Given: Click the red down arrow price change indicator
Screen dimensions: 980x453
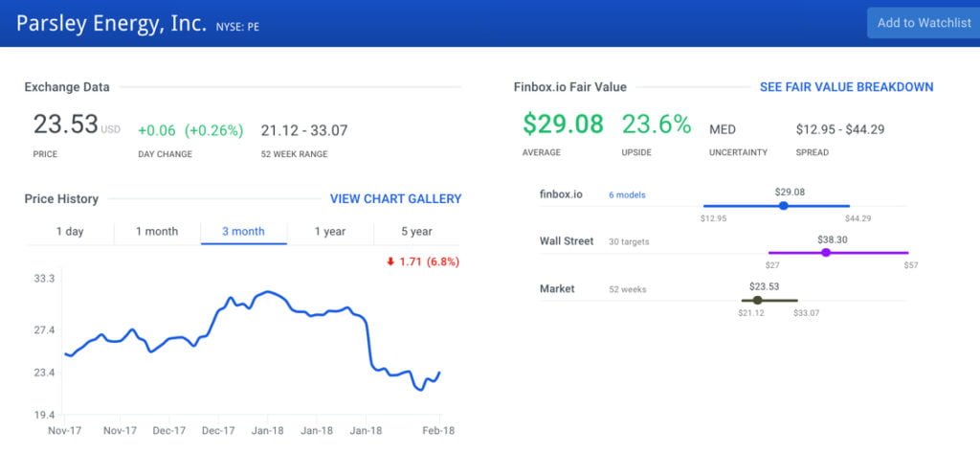Looking at the screenshot, I should tap(390, 261).
